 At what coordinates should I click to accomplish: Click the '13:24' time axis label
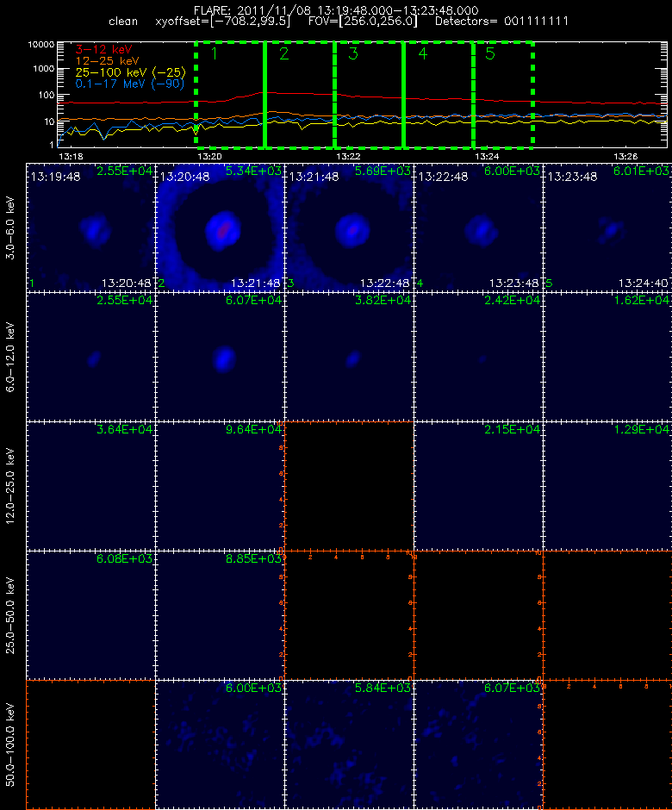click(487, 156)
